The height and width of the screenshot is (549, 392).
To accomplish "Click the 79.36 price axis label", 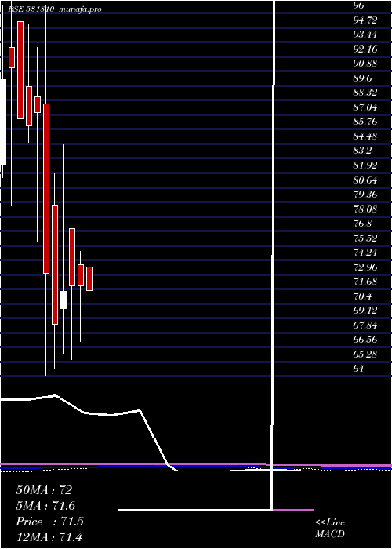I will pos(365,195).
